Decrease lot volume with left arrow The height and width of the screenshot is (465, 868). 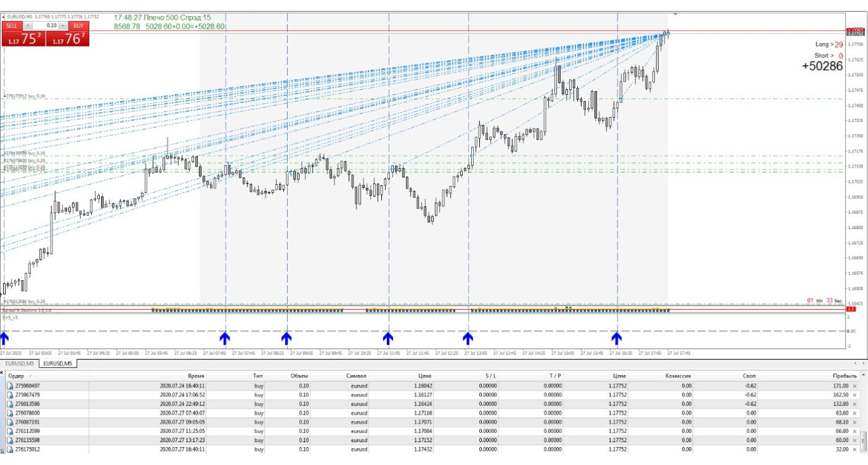(29, 25)
